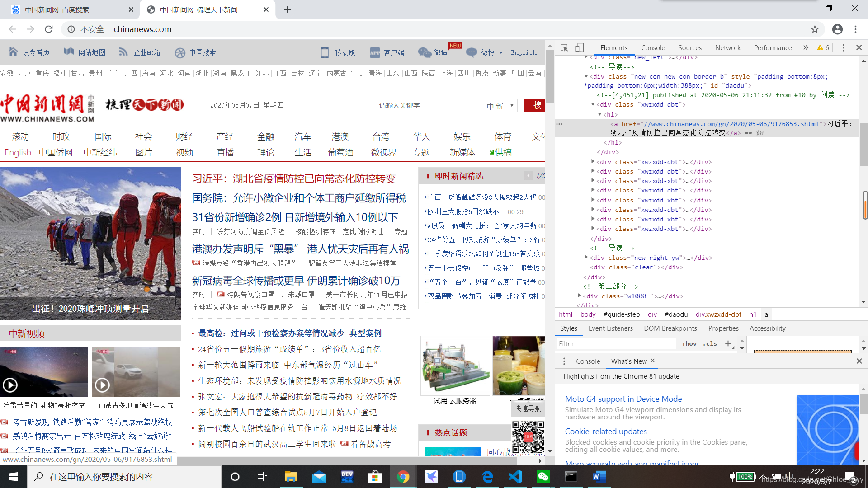868x488 pixels.
Task: Select the #daodu breadcrumb item
Action: 676,314
